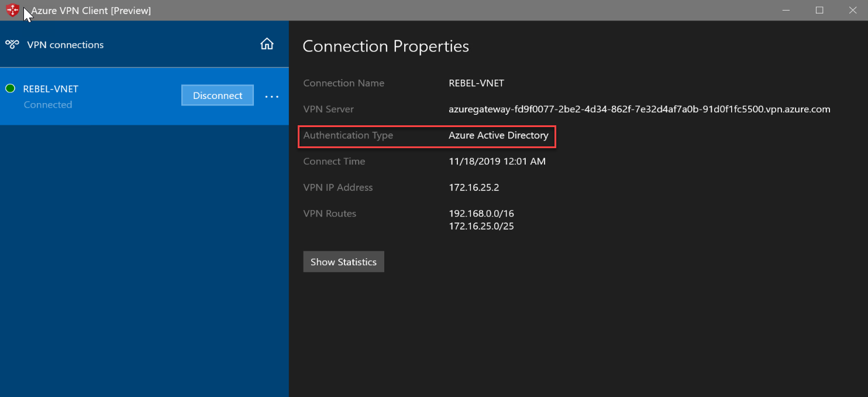Image resolution: width=868 pixels, height=397 pixels.
Task: Click the green connected status indicator
Action: (x=10, y=88)
